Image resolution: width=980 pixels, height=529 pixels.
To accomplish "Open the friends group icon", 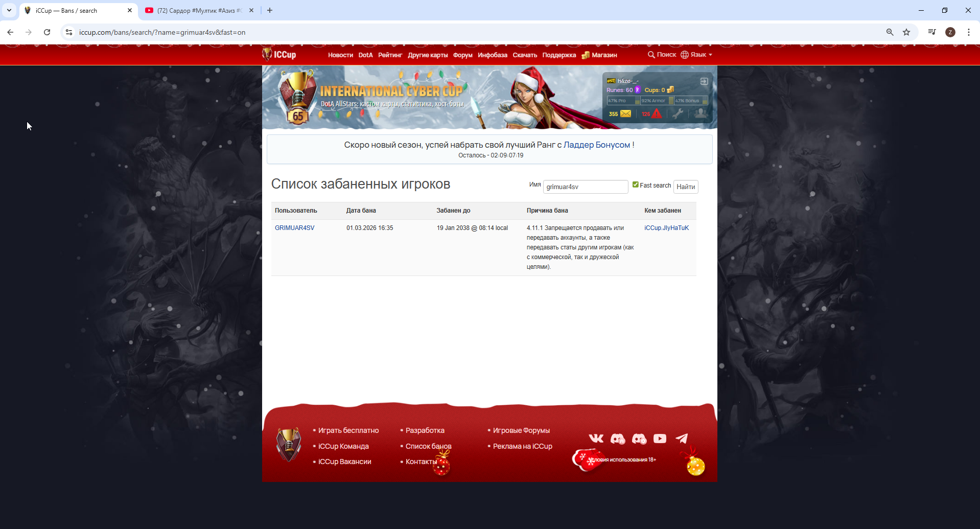I will (701, 113).
